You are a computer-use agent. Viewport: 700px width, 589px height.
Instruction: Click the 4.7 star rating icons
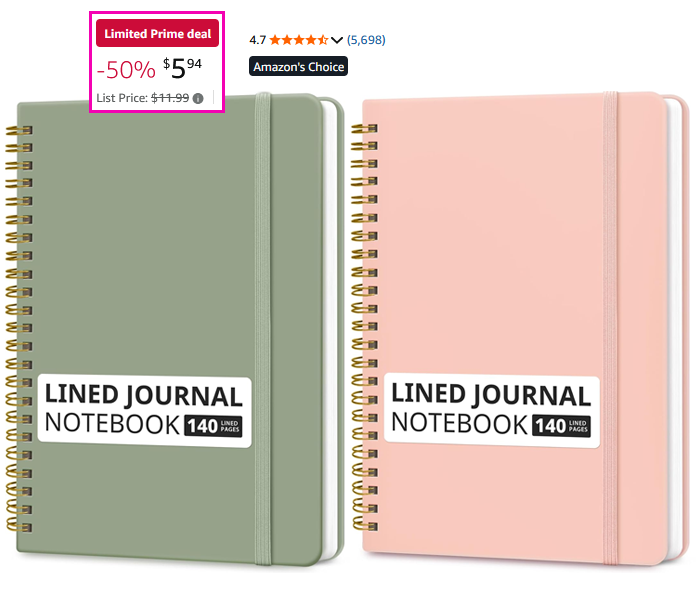coord(299,40)
